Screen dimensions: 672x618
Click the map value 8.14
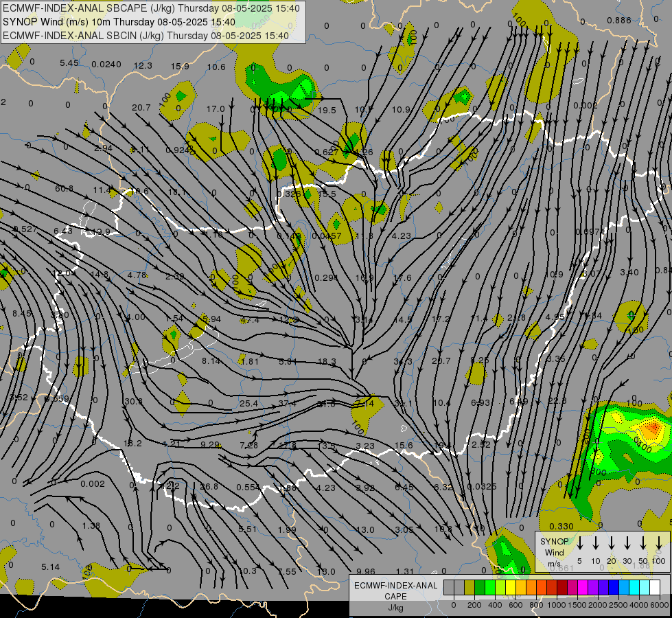point(211,361)
